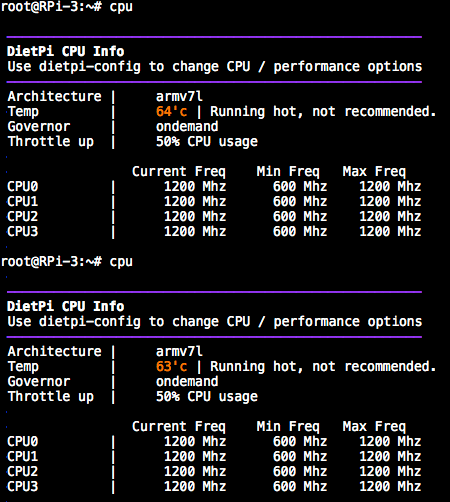This screenshot has height=502, width=450.
Task: Click the second 'root@RPi-3' prompt line
Action: point(67,262)
